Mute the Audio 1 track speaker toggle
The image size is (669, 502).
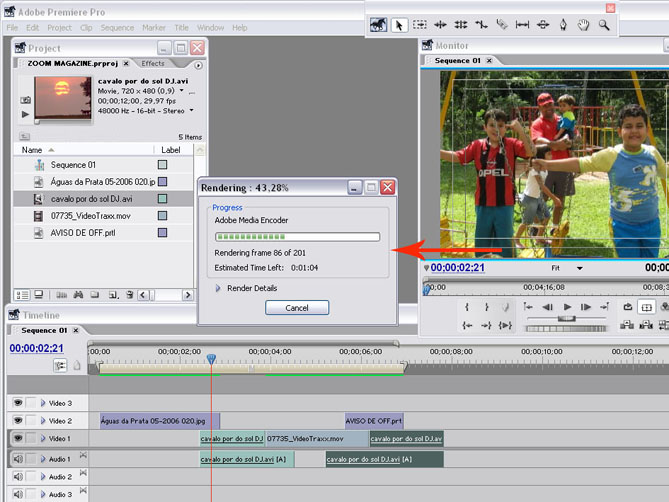tap(18, 459)
